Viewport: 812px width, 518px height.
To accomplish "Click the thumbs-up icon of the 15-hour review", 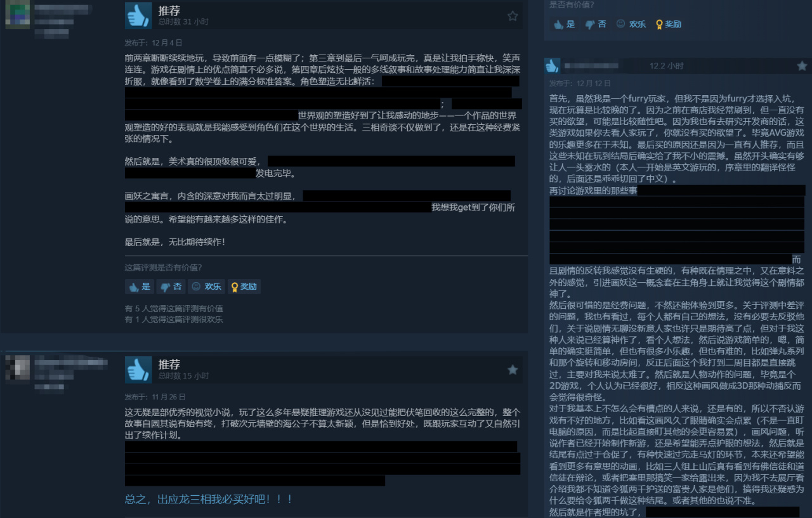I will [138, 369].
